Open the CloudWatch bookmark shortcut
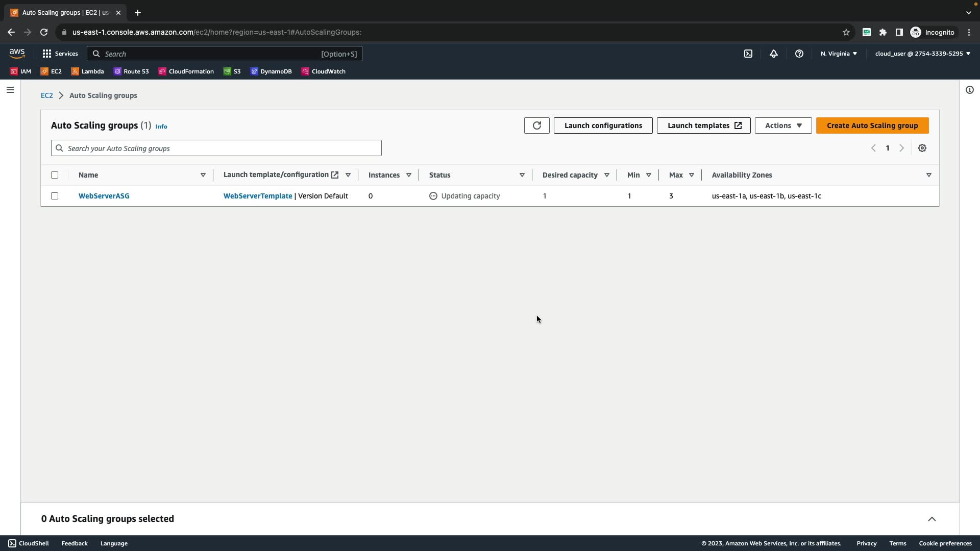This screenshot has width=980, height=551. coord(323,71)
